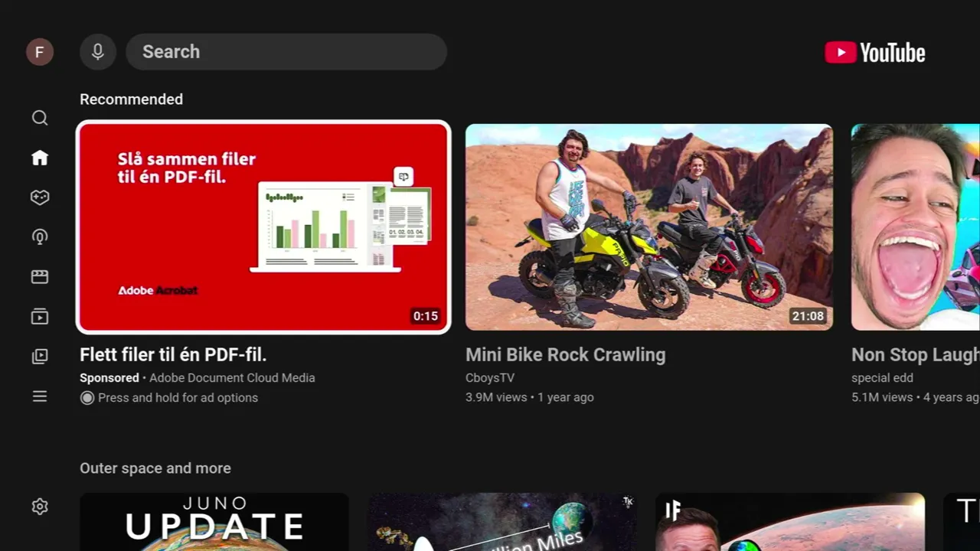Click the YouTube logo
Image resolution: width=980 pixels, height=551 pixels.
875,52
